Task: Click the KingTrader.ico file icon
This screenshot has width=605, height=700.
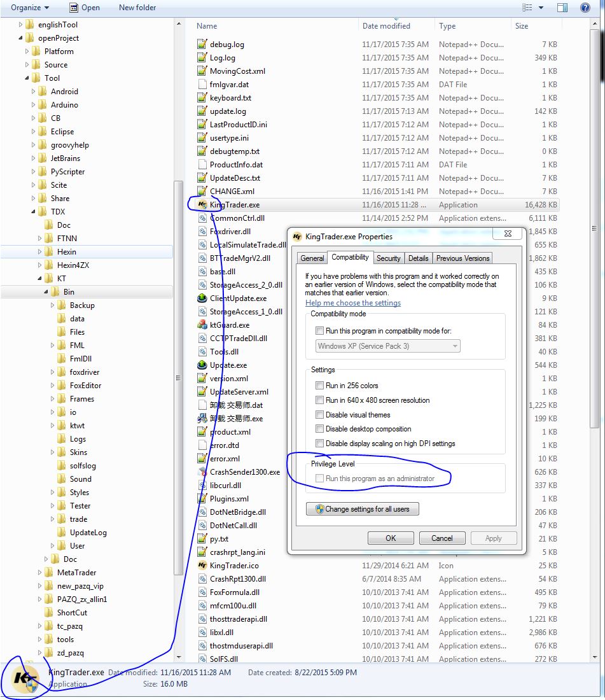Action: click(202, 566)
